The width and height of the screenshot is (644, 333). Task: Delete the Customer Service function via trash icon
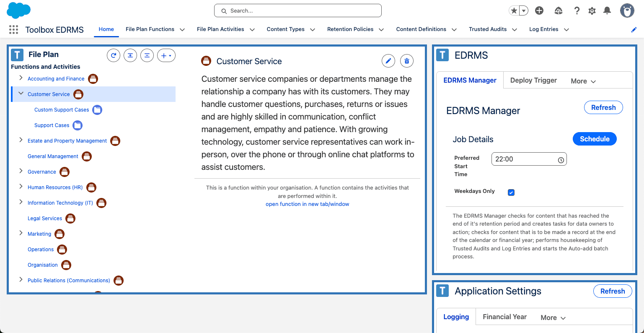tap(407, 61)
